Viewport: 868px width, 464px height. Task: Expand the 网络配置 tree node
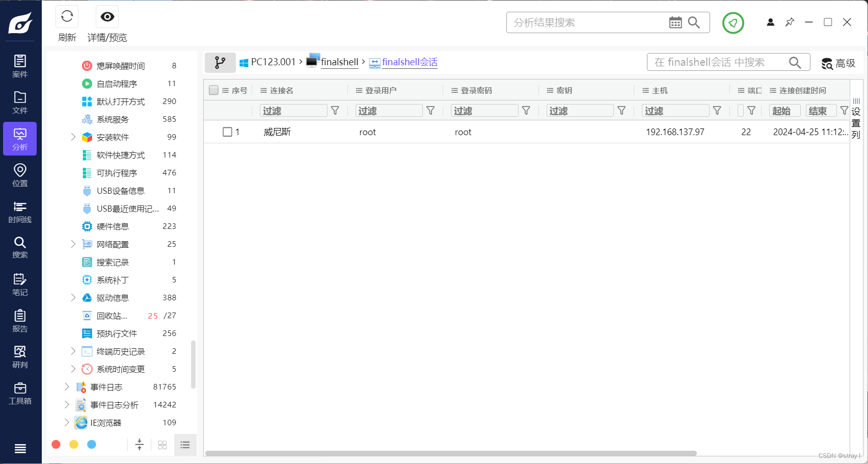[x=73, y=244]
